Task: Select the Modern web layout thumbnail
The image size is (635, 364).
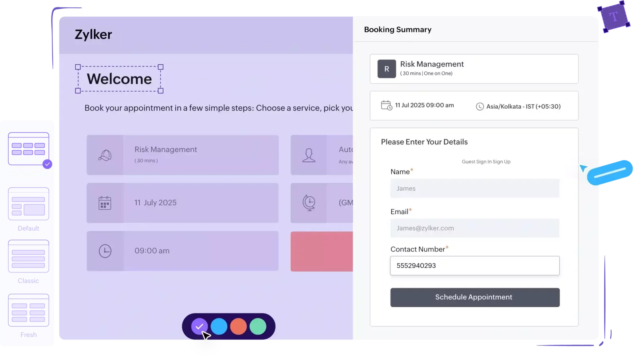Action: [29, 149]
